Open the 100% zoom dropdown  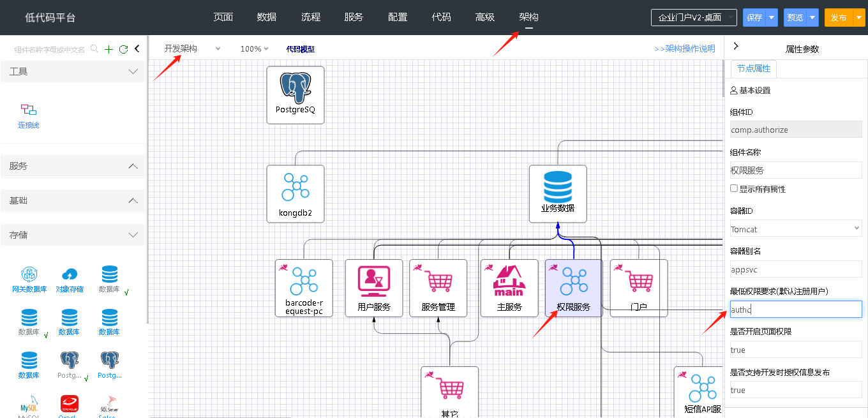(254, 49)
